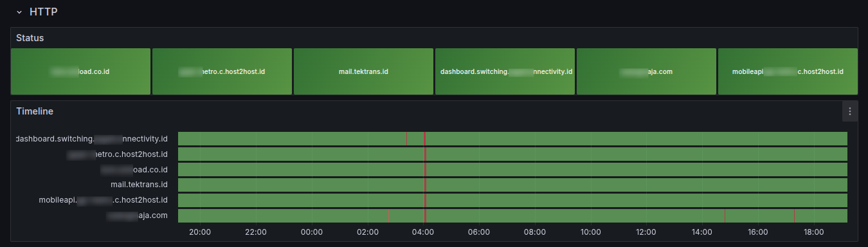This screenshot has width=868, height=247.
Task: Open the Timeline panel title
Action: [35, 111]
